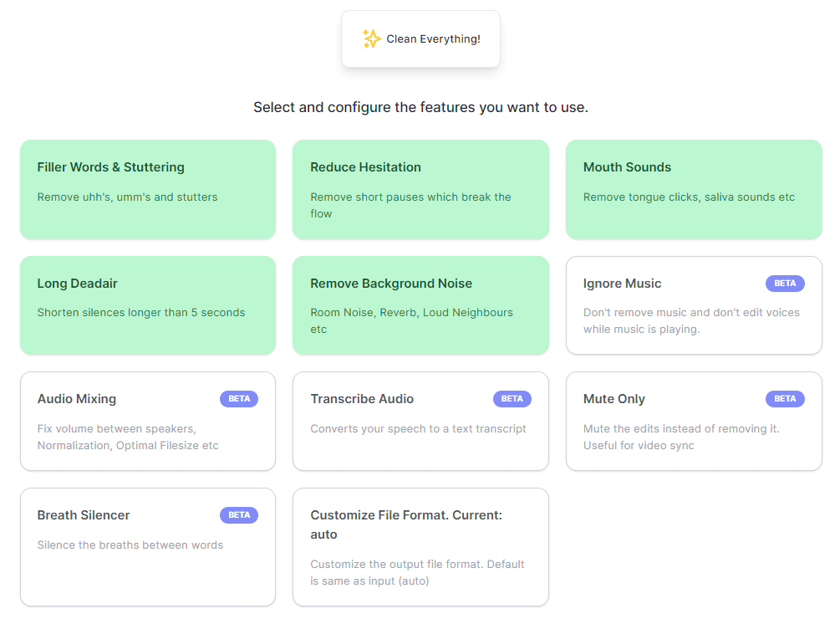Viewport: 840px width, 619px height.
Task: Turn off Long Deadair silence shortening
Action: click(x=148, y=305)
